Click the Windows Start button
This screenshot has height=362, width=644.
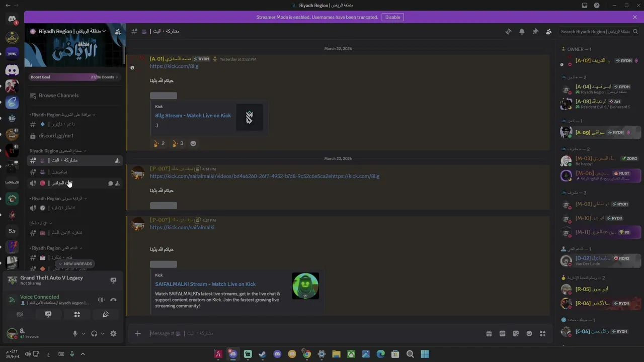[425, 354]
